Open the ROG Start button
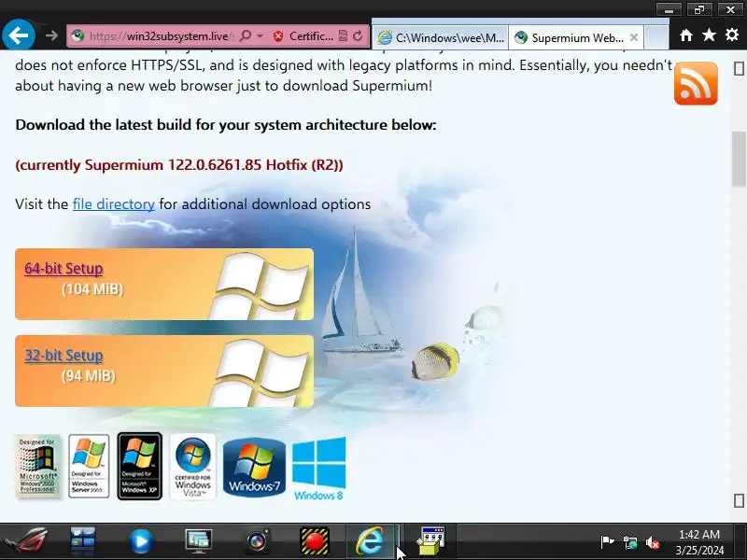Screen dimensions: 747x560 pos(27,541)
